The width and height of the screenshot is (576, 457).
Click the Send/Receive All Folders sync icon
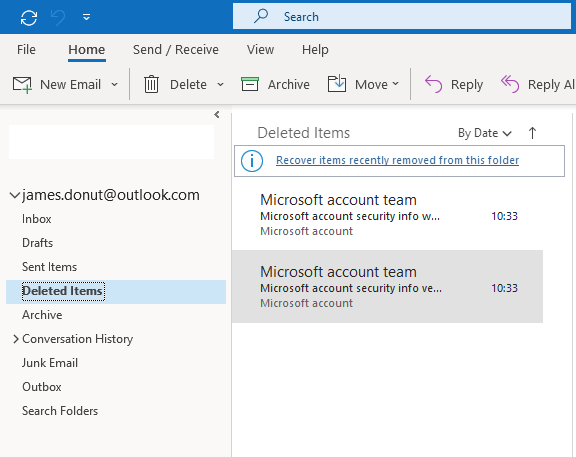[29, 17]
